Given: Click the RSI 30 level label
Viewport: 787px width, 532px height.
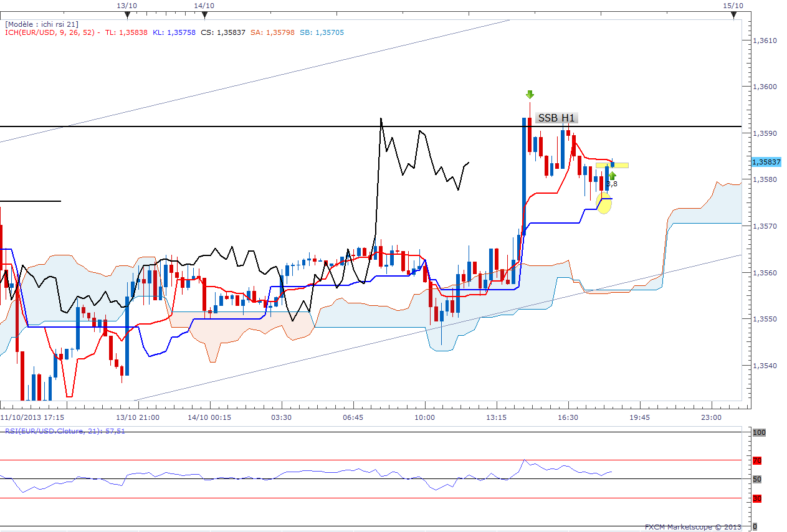Looking at the screenshot, I should tap(757, 498).
